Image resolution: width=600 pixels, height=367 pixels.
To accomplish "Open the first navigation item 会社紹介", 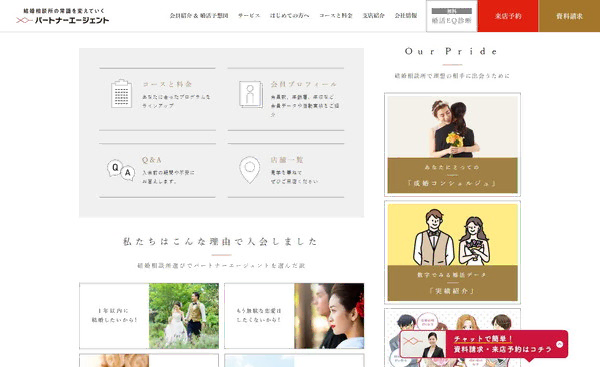I will click(x=199, y=16).
